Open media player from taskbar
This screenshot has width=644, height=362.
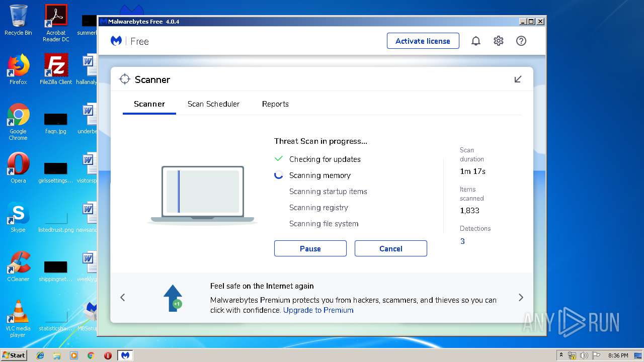coord(74,355)
